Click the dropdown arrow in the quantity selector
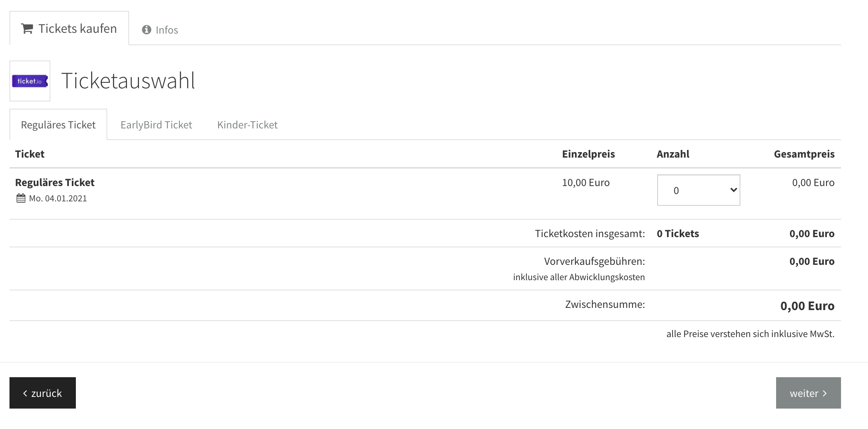This screenshot has width=868, height=429. (734, 190)
